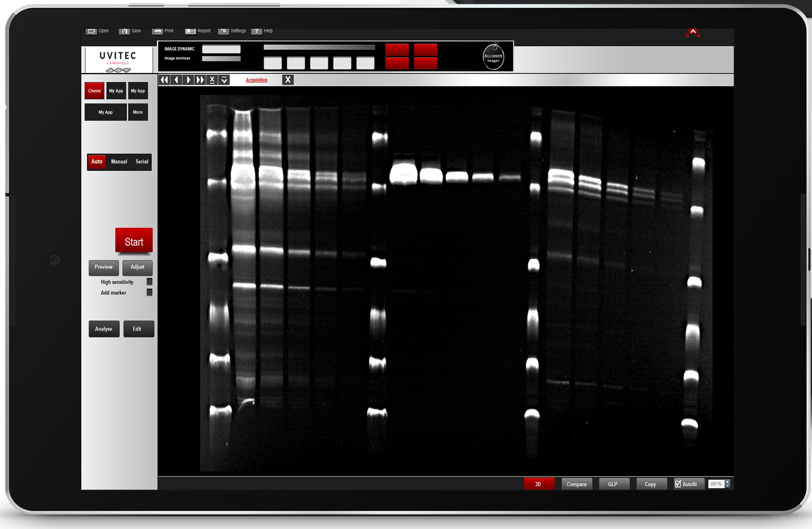Go to the next image arrow

pos(188,80)
